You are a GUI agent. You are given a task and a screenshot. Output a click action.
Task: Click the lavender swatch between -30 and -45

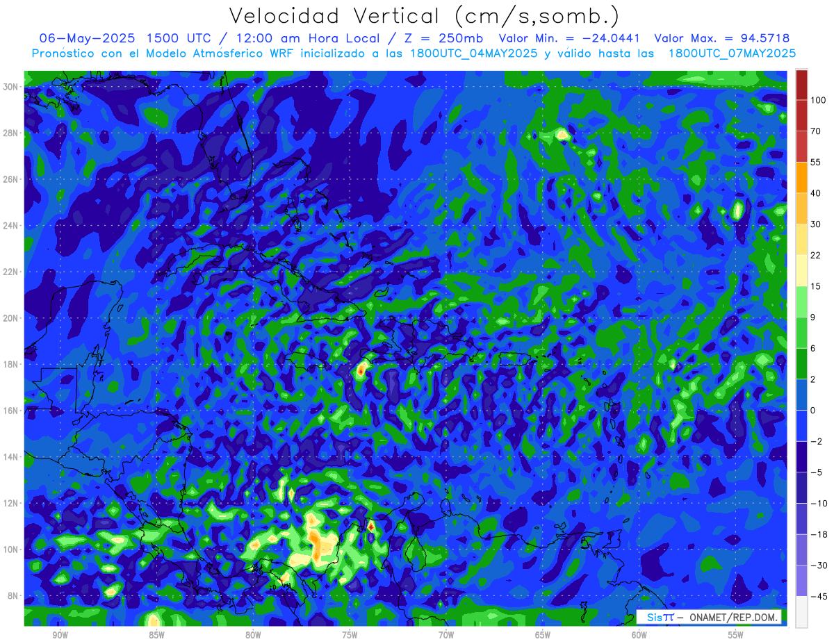pyautogui.click(x=801, y=581)
